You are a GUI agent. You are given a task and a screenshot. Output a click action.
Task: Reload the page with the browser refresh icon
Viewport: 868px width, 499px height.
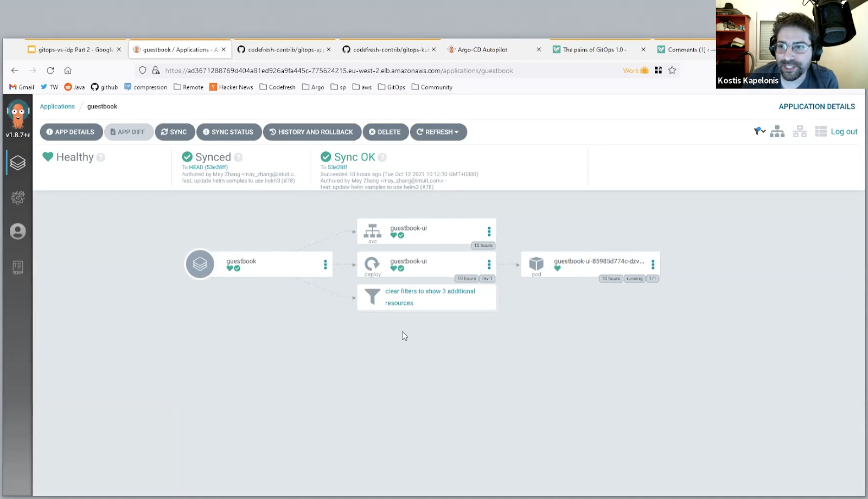point(50,71)
